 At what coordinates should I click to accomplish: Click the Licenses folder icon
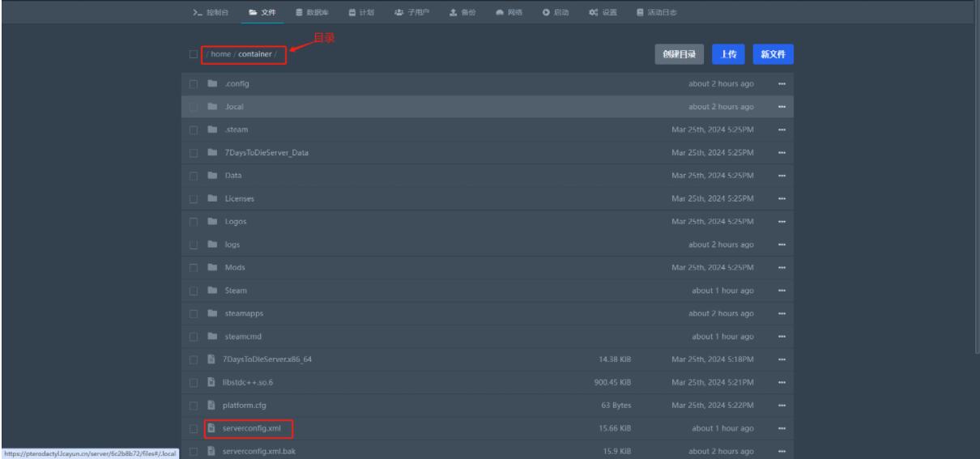pos(212,198)
